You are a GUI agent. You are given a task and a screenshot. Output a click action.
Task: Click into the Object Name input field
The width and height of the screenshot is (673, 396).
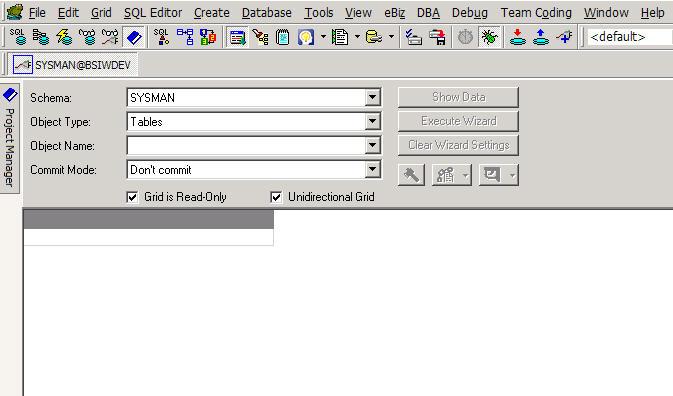click(246, 145)
